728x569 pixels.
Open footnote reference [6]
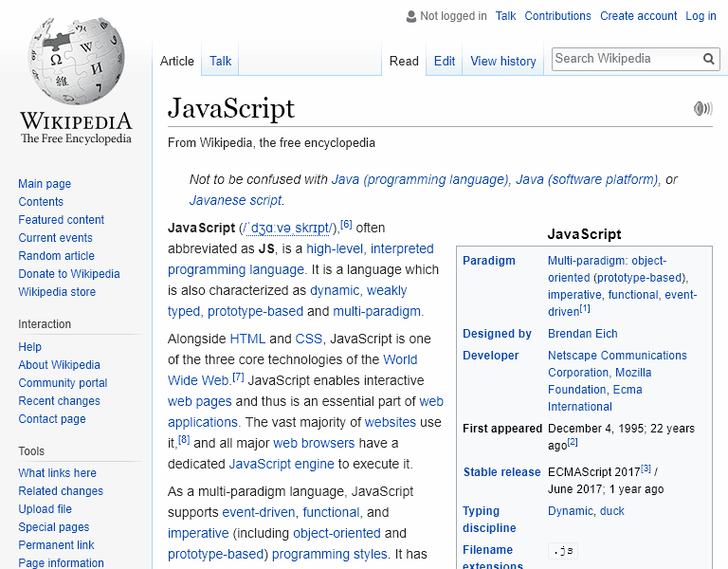click(346, 225)
